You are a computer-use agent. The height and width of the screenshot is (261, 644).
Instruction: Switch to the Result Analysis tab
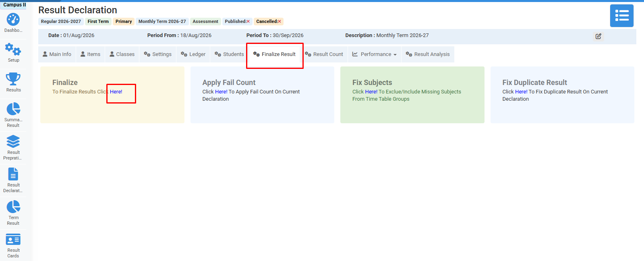click(x=428, y=54)
